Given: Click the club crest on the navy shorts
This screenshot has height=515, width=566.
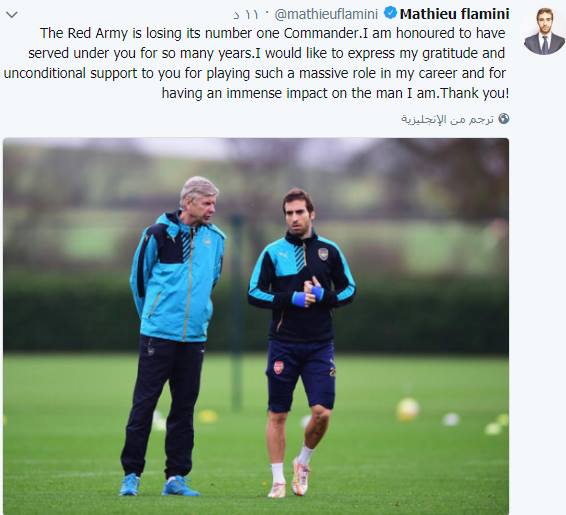Looking at the screenshot, I should coord(278,367).
